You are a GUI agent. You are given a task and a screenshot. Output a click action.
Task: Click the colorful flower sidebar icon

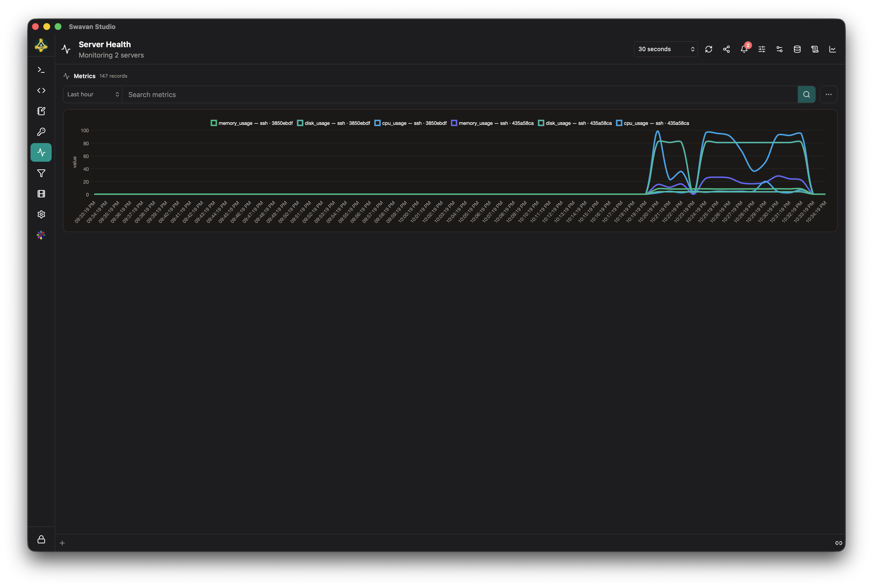point(41,235)
